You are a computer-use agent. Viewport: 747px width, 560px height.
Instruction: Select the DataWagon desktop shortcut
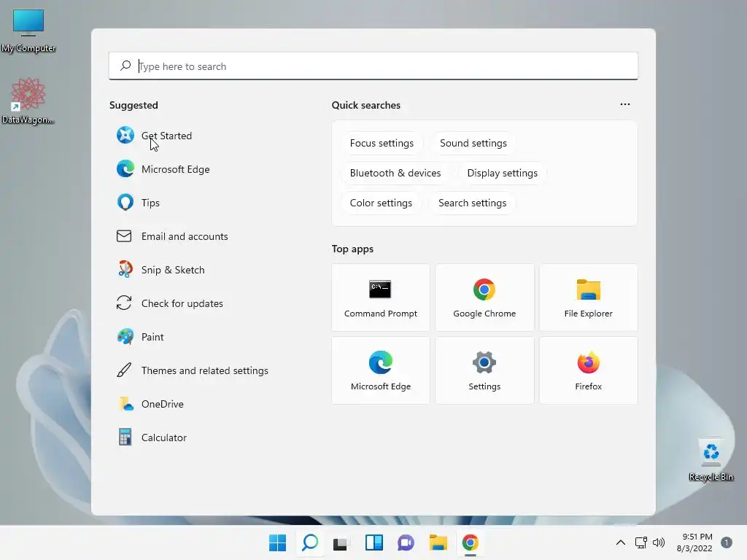click(28, 101)
